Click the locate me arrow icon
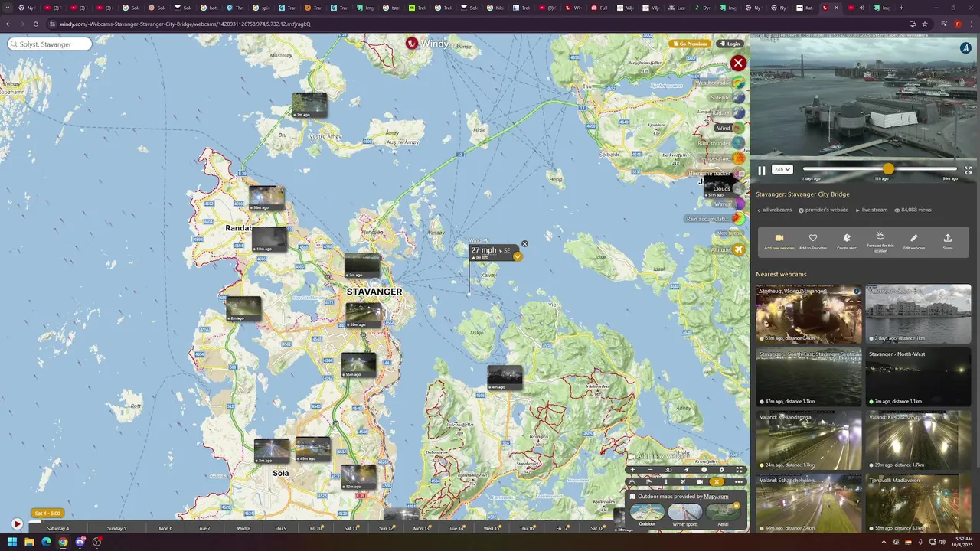980x551 pixels. click(x=686, y=470)
